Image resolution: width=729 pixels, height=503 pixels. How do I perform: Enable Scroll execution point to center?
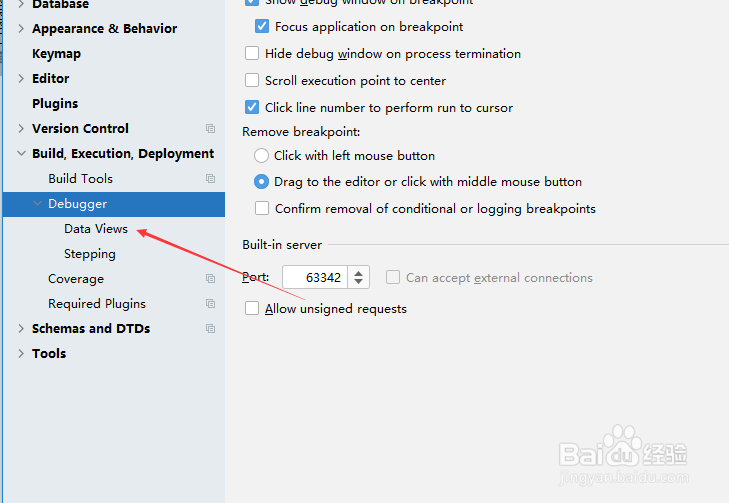(252, 80)
